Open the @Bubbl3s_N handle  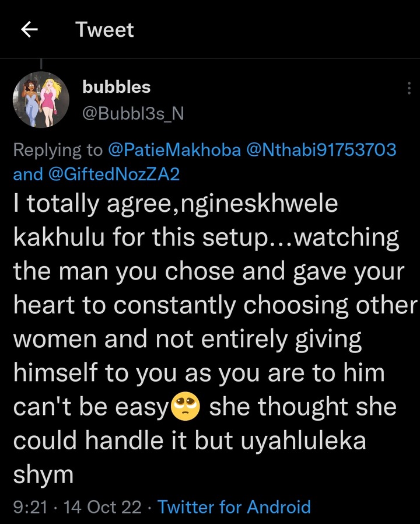(x=133, y=113)
